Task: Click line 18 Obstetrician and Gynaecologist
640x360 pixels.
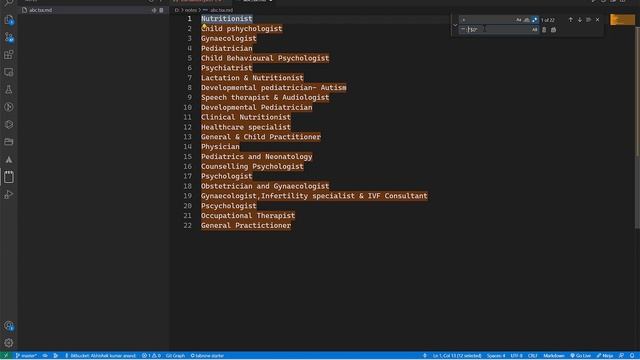Action: 265,186
